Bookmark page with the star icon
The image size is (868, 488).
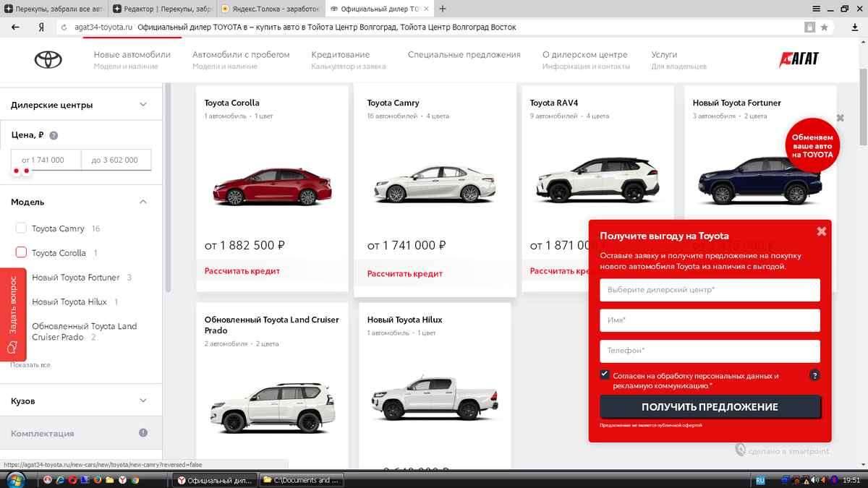click(x=824, y=27)
